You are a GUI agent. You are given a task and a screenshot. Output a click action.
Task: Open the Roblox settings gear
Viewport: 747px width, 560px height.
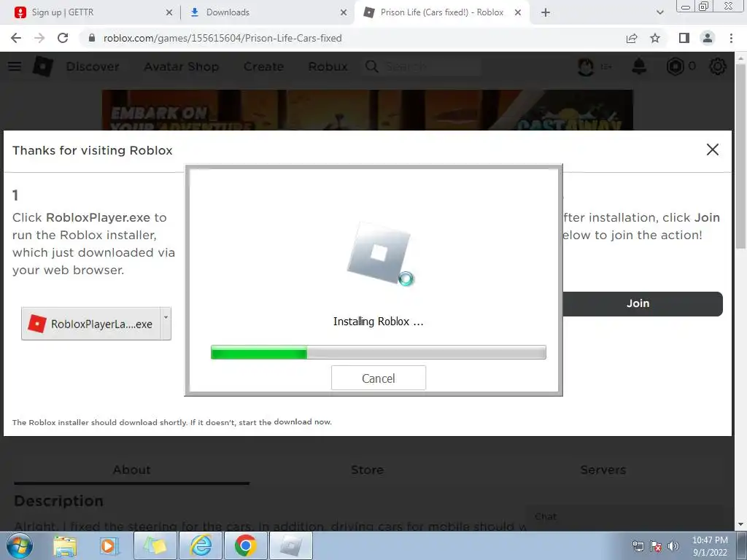pyautogui.click(x=718, y=66)
